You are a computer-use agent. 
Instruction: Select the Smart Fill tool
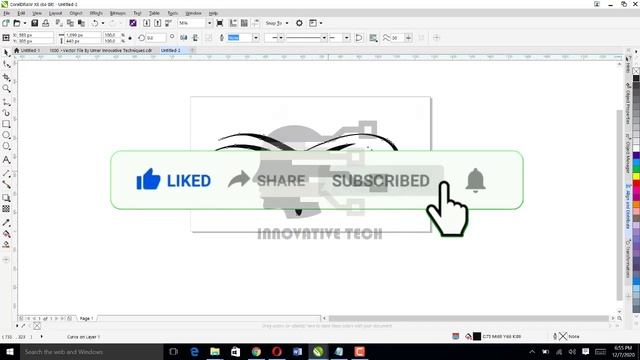6,245
